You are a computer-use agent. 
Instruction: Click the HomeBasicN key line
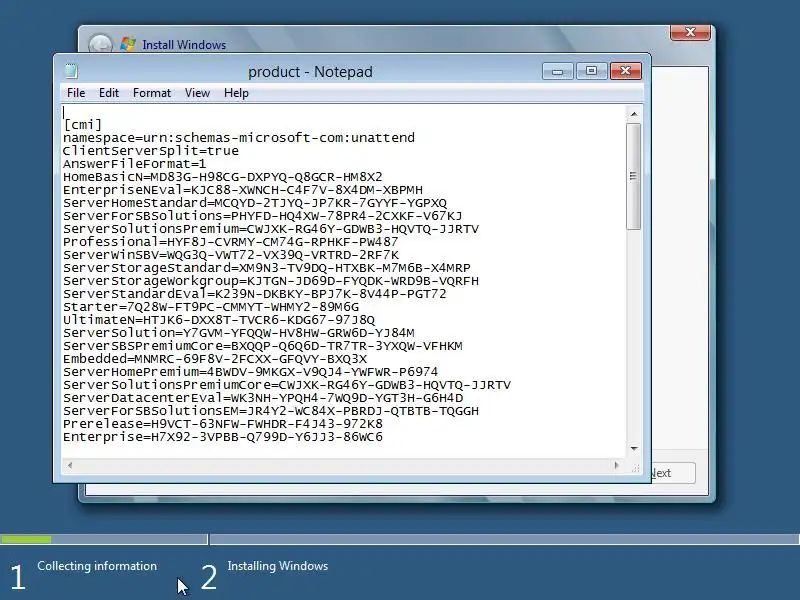point(222,177)
